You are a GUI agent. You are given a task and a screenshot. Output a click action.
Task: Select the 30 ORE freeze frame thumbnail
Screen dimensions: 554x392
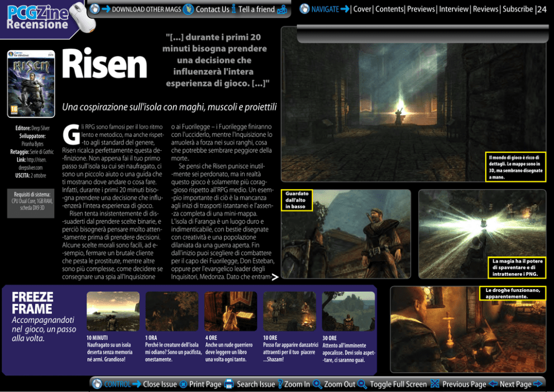[348, 311]
